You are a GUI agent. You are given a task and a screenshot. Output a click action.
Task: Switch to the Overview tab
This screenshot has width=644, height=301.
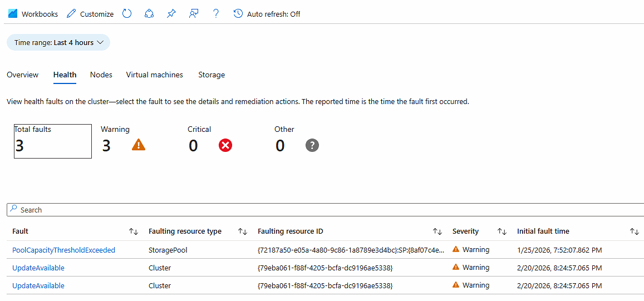[23, 75]
